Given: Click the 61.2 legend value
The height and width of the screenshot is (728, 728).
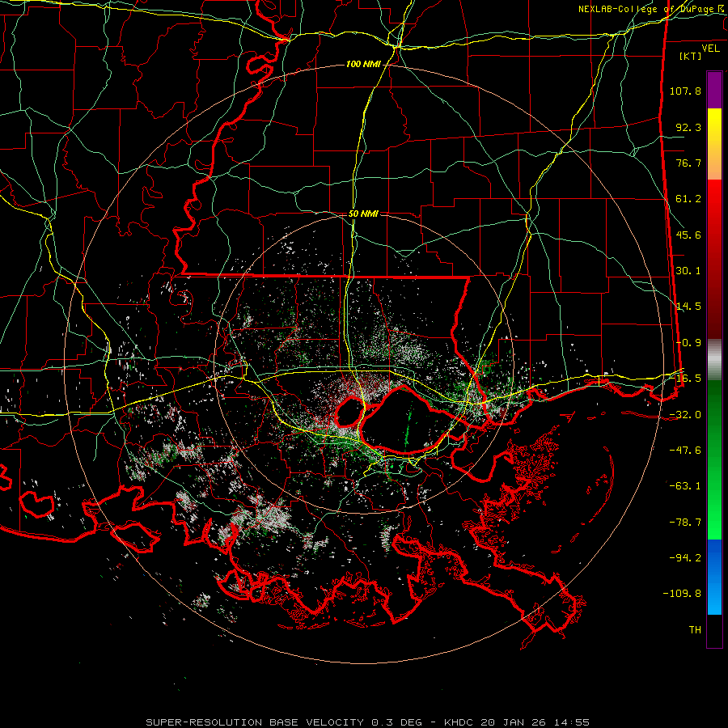Looking at the screenshot, I should click(x=688, y=199).
